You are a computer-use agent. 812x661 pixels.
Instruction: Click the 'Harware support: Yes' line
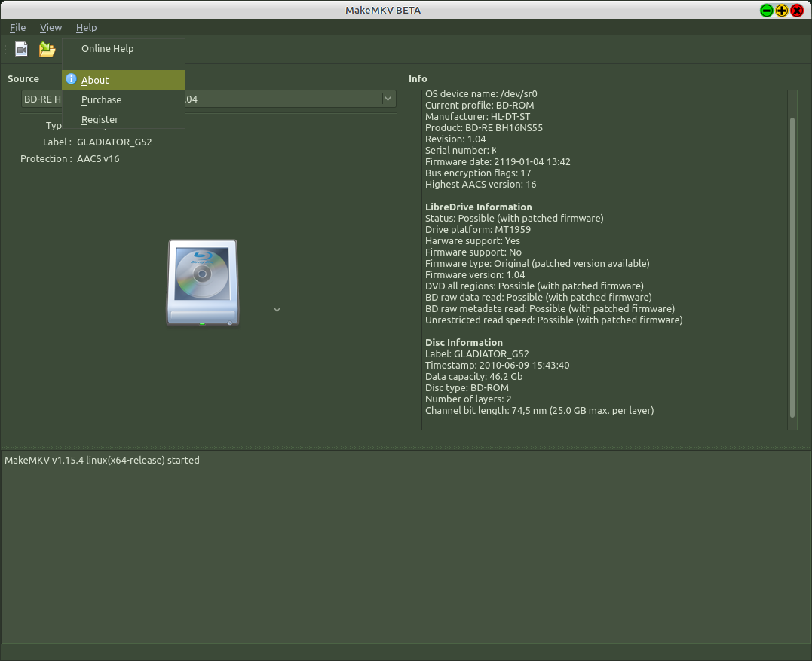pos(473,240)
